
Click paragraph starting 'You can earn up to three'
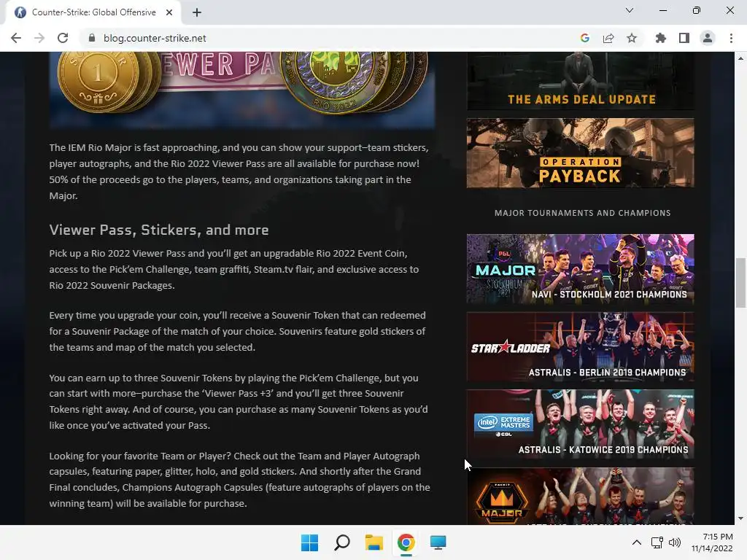[239, 402]
